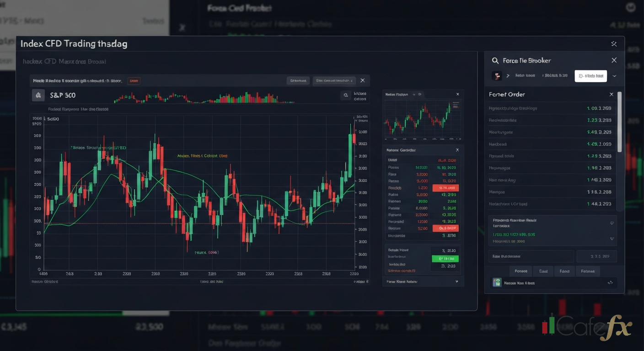Expand the dropdown chevron beside the white broker button
This screenshot has height=351, width=644.
(x=614, y=76)
